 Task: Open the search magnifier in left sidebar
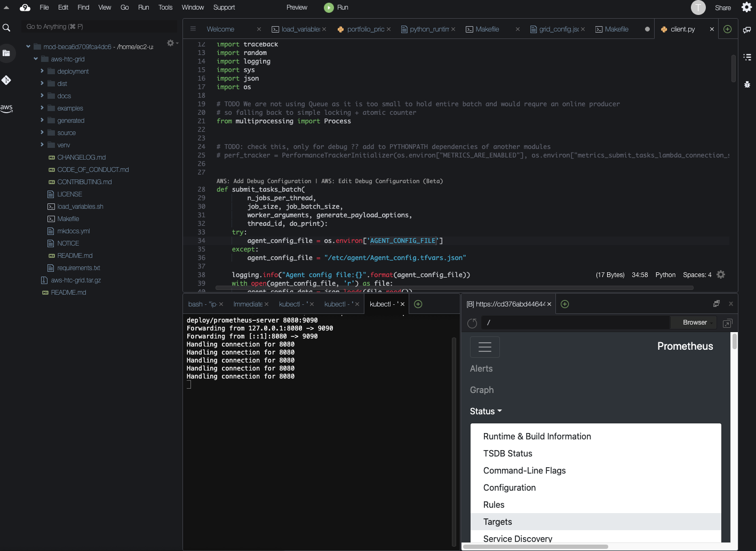6,28
